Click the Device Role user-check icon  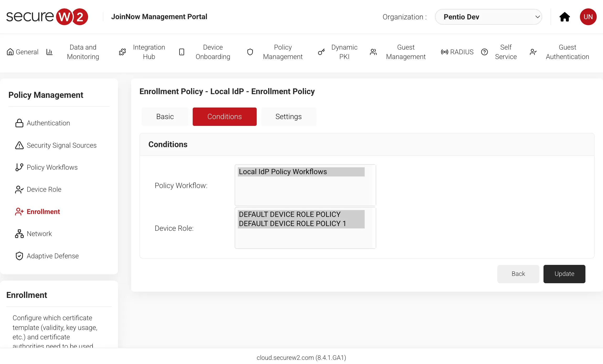19,189
